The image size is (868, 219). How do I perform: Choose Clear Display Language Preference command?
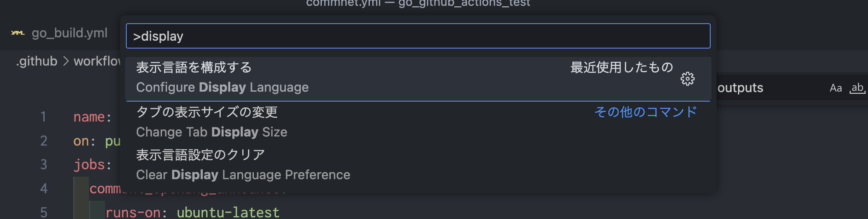(418, 165)
